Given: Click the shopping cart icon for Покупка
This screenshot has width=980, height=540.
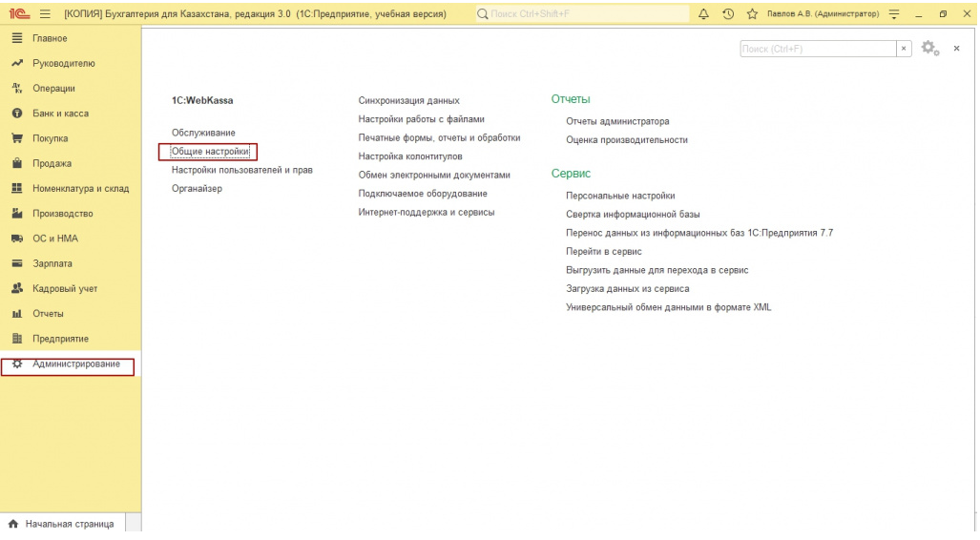Looking at the screenshot, I should click(x=16, y=138).
